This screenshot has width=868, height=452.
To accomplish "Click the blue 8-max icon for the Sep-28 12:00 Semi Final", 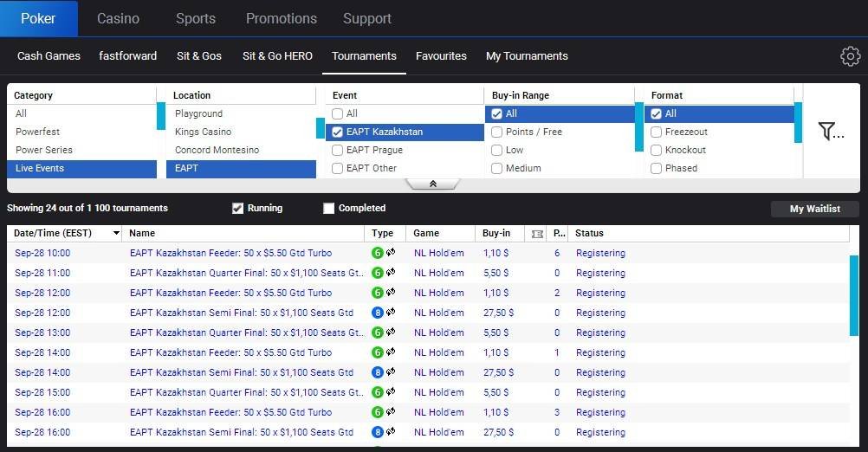I will click(x=378, y=313).
